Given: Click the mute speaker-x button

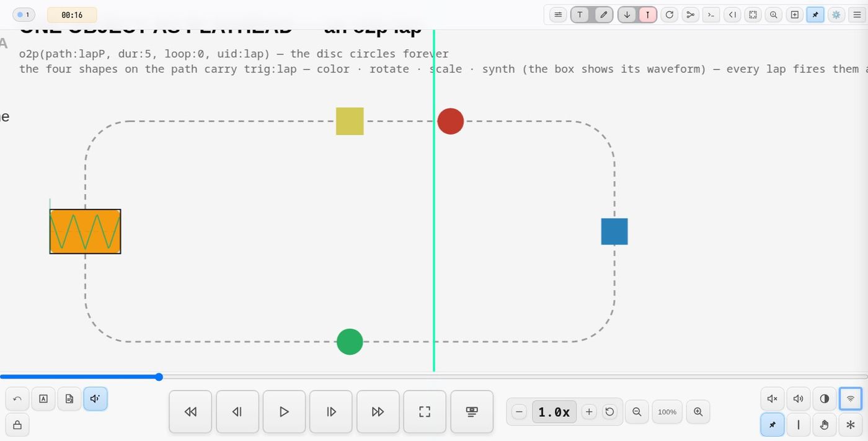Looking at the screenshot, I should (x=773, y=399).
